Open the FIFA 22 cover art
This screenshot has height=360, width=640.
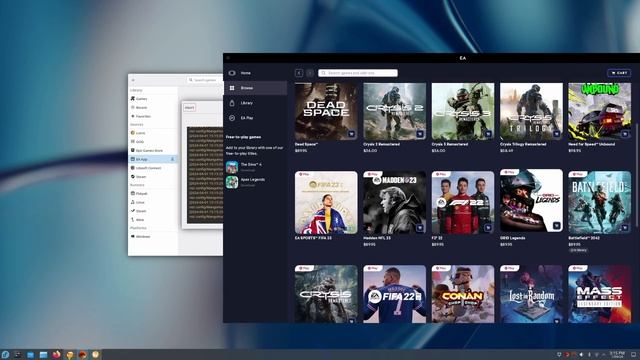(394, 294)
